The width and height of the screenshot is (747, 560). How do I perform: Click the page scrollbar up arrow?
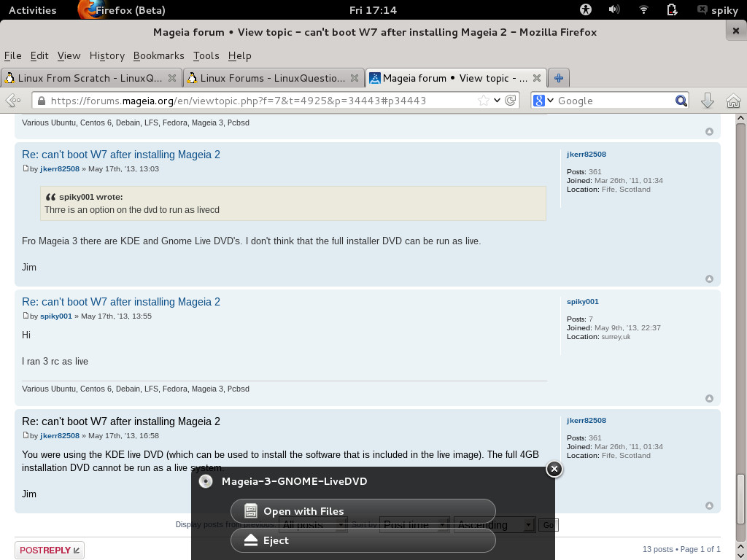tap(740, 117)
